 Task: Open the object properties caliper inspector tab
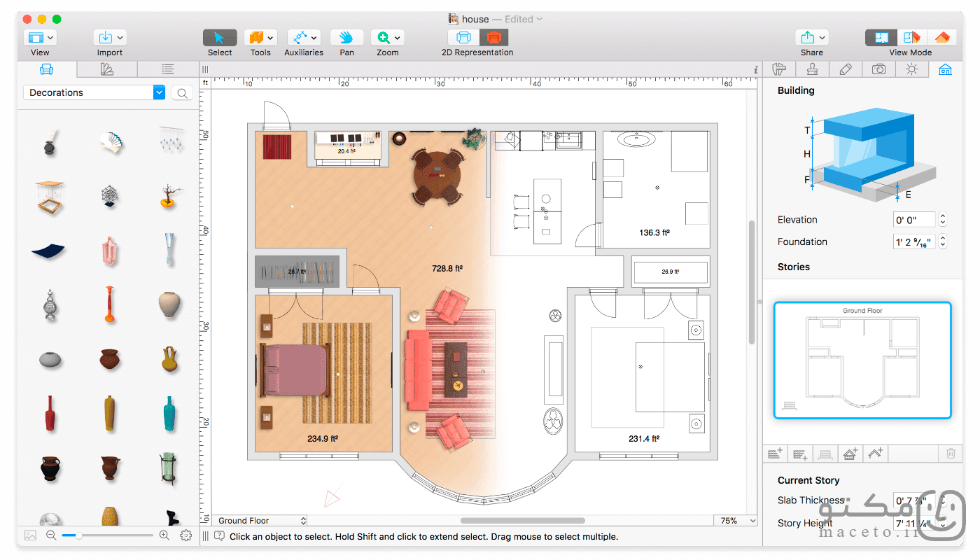pos(779,69)
